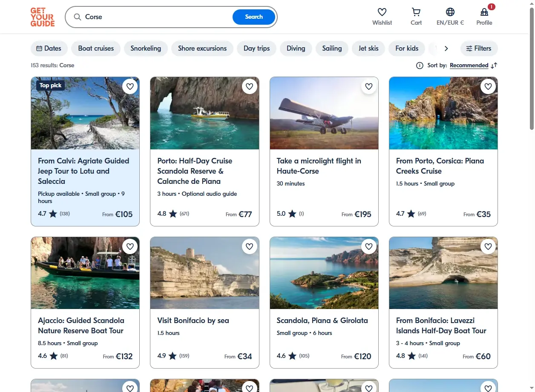
Task: Click the 4.9 rating with 159 reviews
Action: click(173, 356)
